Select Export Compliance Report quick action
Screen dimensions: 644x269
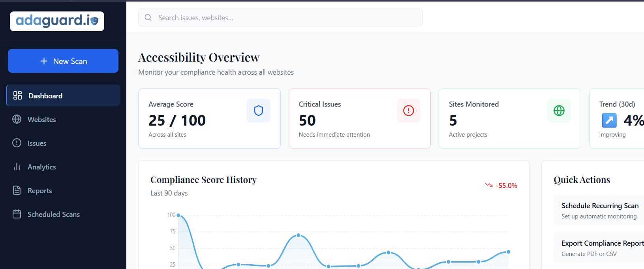pyautogui.click(x=599, y=248)
